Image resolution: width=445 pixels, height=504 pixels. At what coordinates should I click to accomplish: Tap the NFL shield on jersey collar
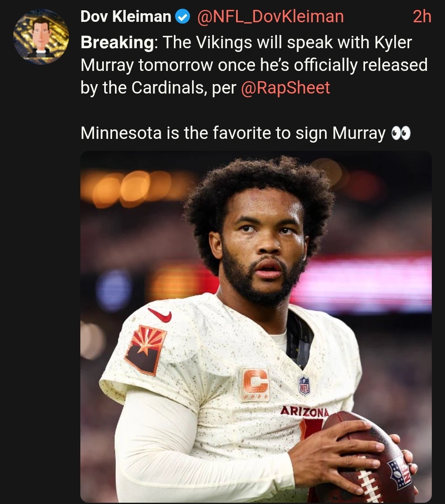point(304,386)
